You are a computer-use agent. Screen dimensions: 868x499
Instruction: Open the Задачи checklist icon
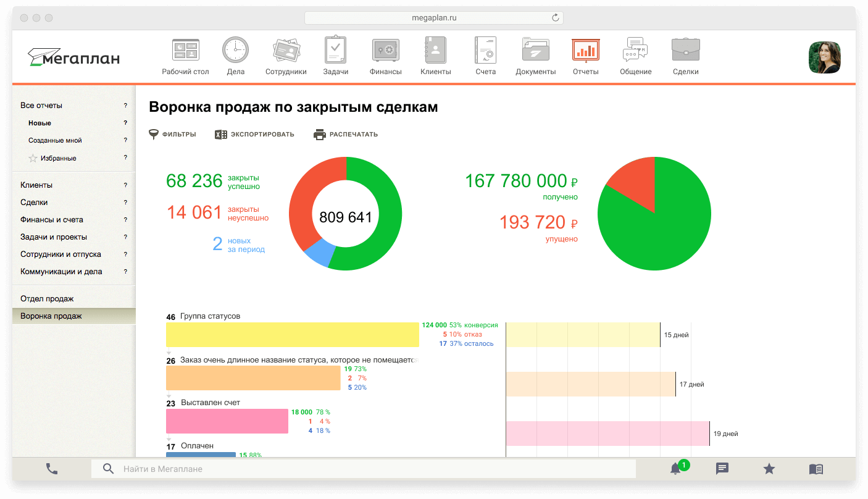click(336, 50)
